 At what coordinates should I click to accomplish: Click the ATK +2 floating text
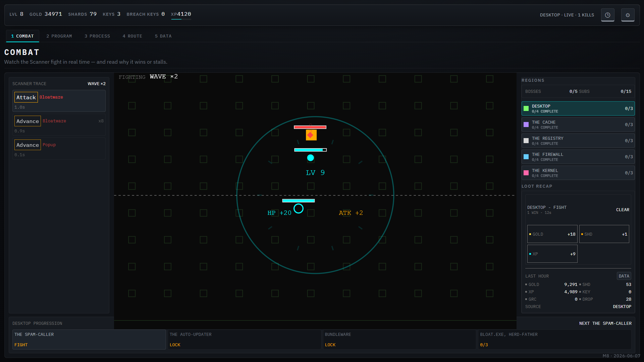(351, 213)
